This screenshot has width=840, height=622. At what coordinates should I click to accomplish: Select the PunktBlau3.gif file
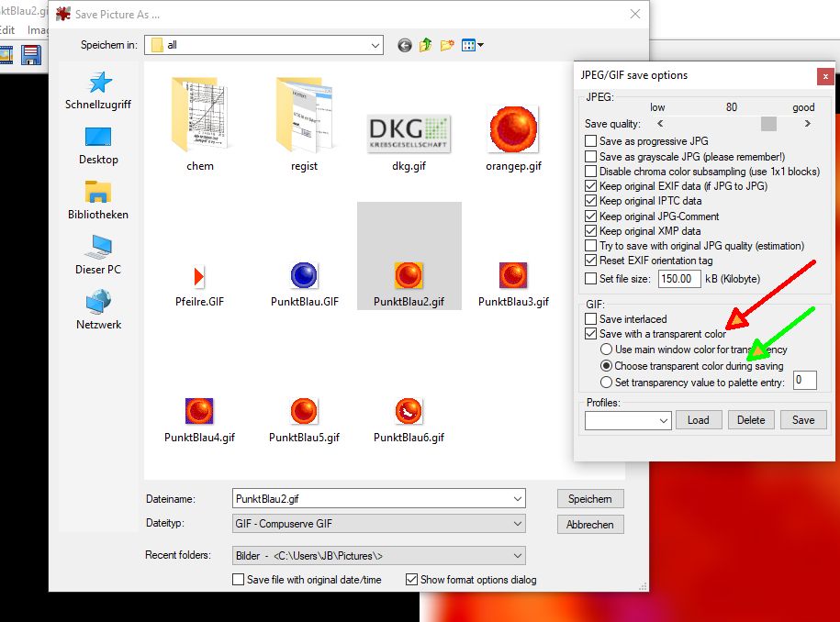(513, 285)
